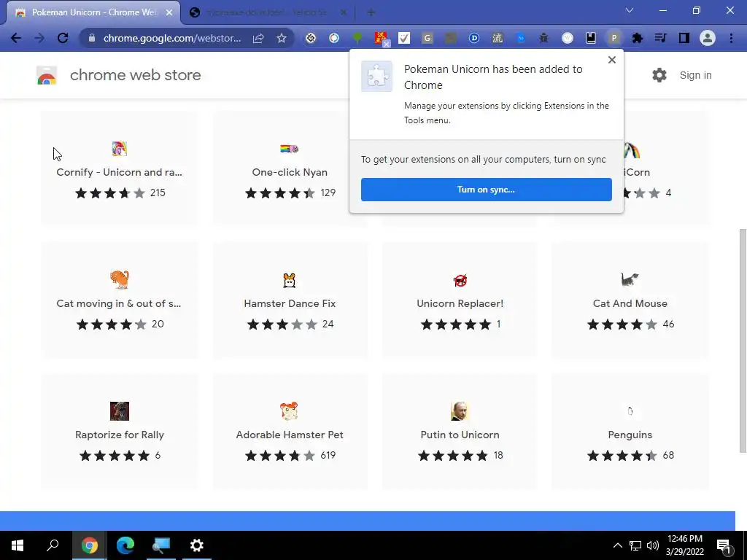The height and width of the screenshot is (560, 747).
Task: Click the orange cat thumbnail
Action: 120,279
